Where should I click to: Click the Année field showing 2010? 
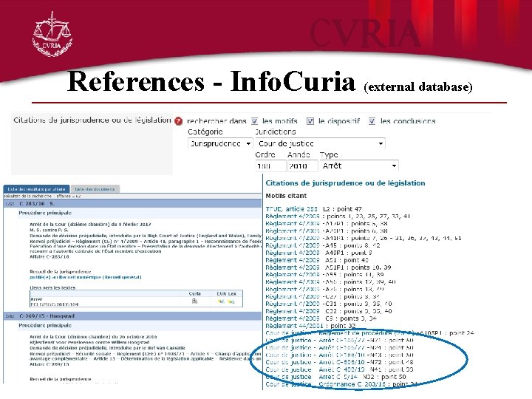[302, 166]
